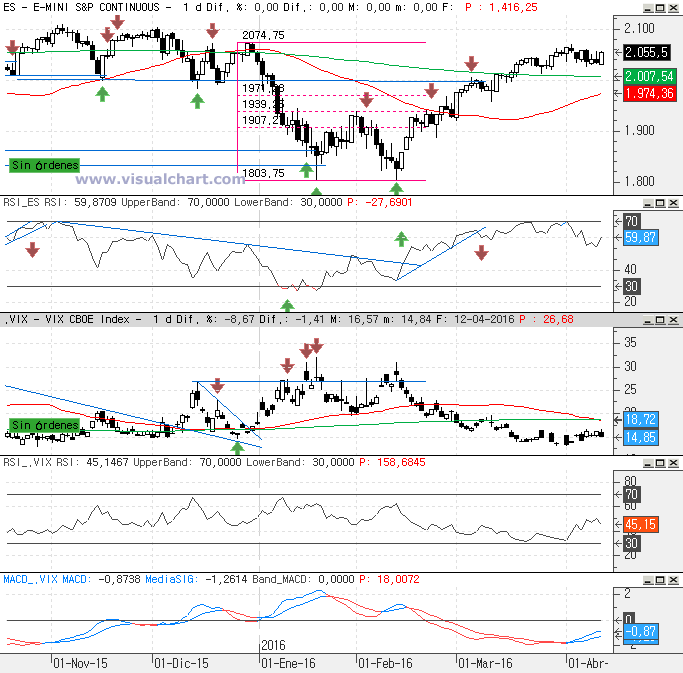The width and height of the screenshot is (683, 673).
Task: Click the red P: 158,6845 value
Action: [x=392, y=462]
